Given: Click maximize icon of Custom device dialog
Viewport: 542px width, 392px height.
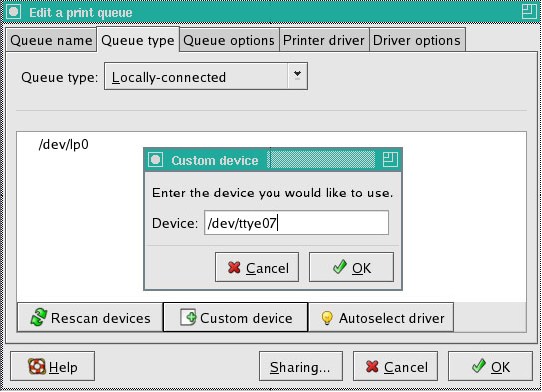Looking at the screenshot, I should click(x=390, y=160).
